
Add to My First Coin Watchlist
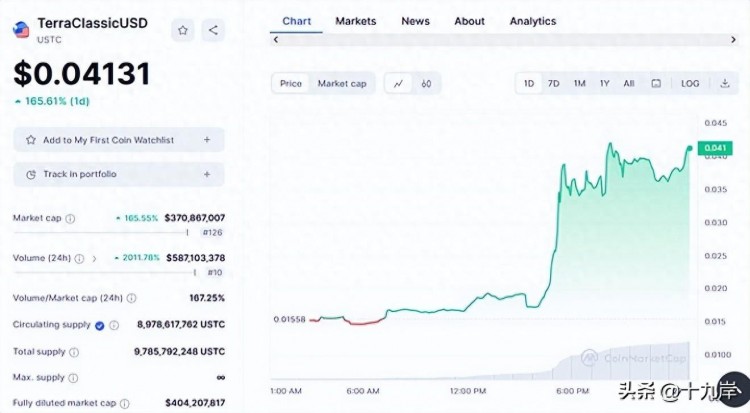pyautogui.click(x=119, y=140)
